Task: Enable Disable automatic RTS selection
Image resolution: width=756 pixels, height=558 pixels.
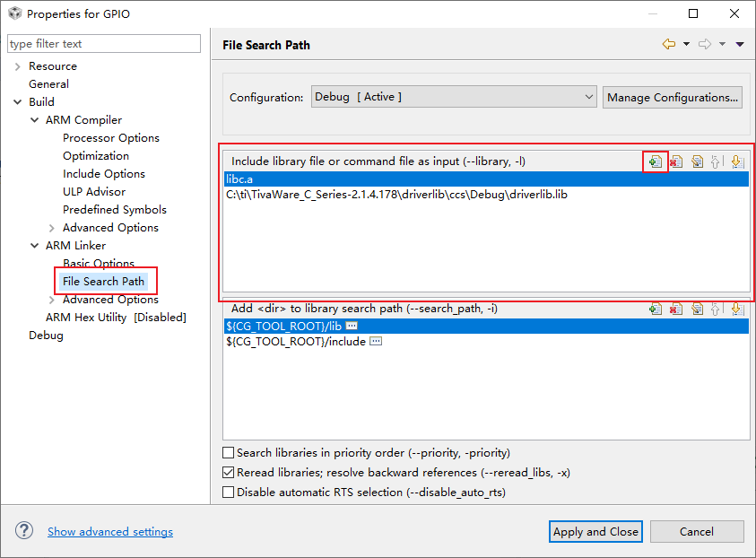Action: [228, 492]
